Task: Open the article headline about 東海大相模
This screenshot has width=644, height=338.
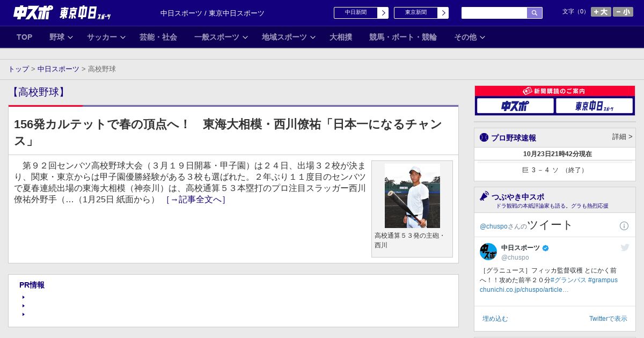Action: [x=228, y=132]
